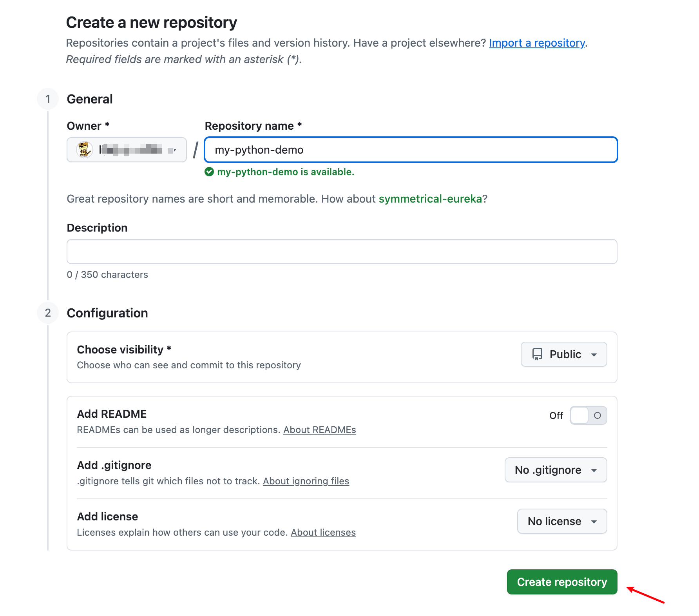
Task: Click the small caret in Owner selector
Action: pyautogui.click(x=175, y=150)
